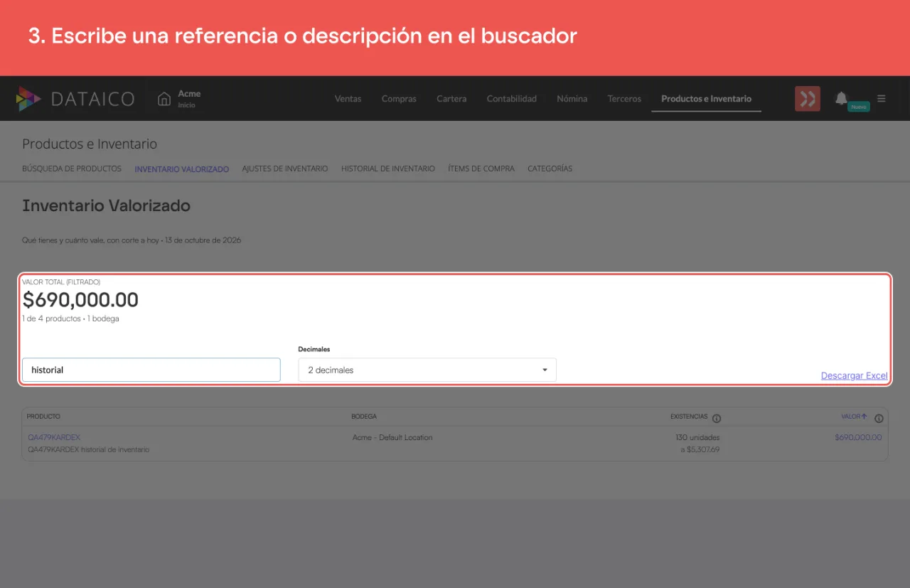The image size is (910, 588).
Task: Open the Acme Inicio home icon
Action: [x=164, y=99]
